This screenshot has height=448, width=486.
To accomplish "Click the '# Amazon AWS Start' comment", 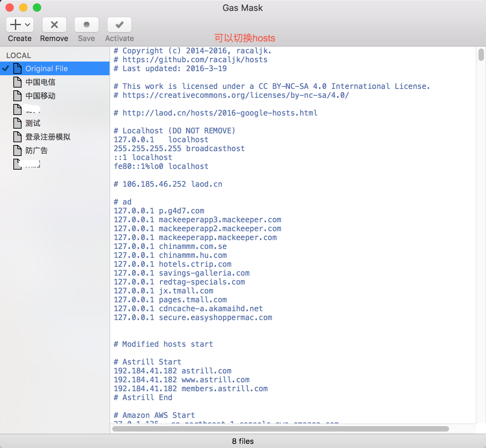I will pyautogui.click(x=154, y=415).
